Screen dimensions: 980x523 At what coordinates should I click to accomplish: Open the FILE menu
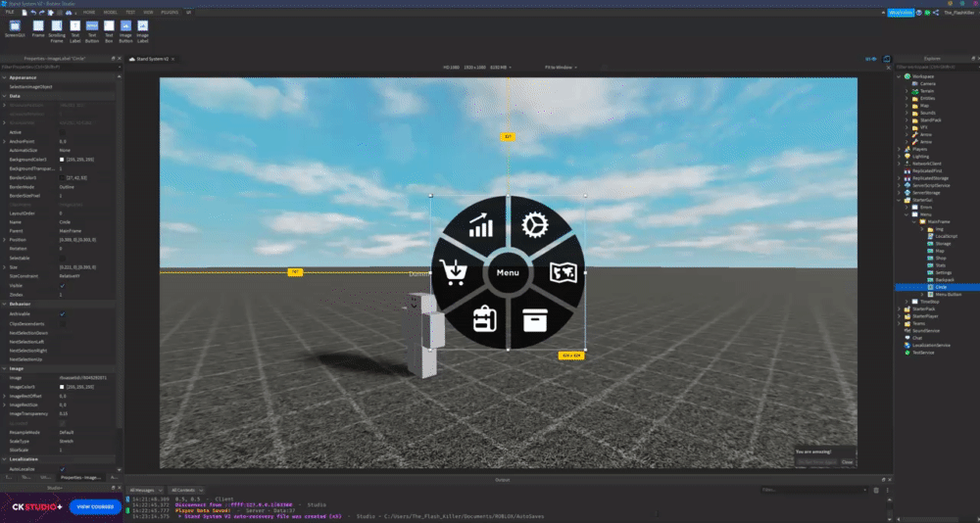(10, 13)
